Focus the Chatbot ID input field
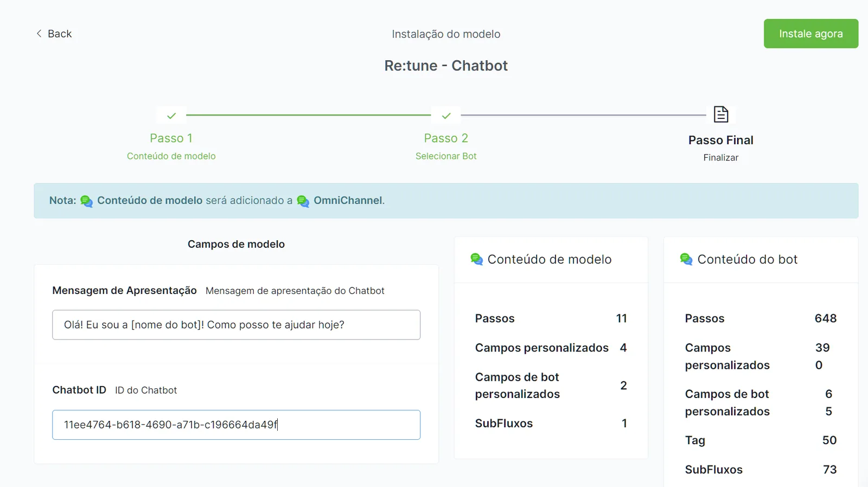Viewport: 868px width, 487px height. coord(236,425)
